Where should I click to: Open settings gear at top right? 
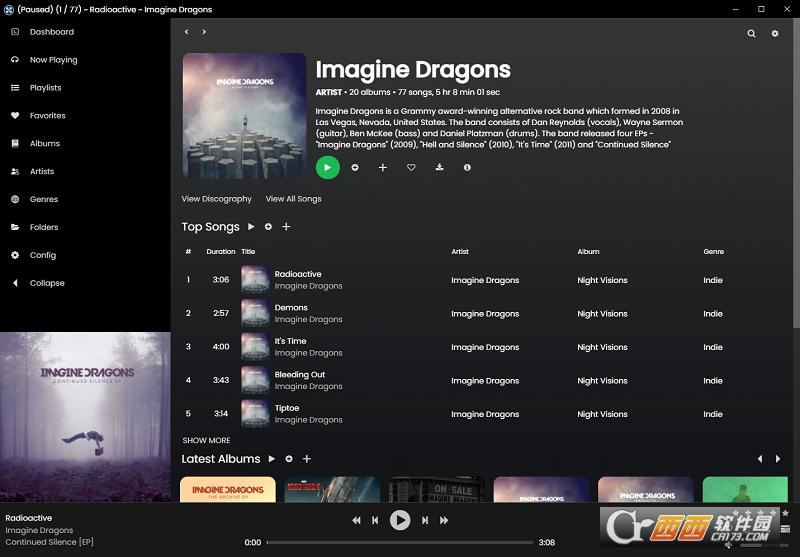tap(775, 33)
